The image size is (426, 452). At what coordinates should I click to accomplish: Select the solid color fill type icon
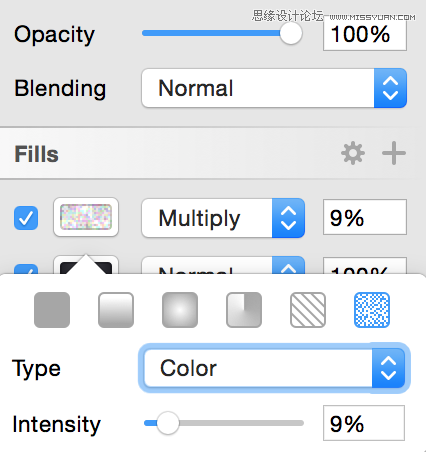click(52, 310)
